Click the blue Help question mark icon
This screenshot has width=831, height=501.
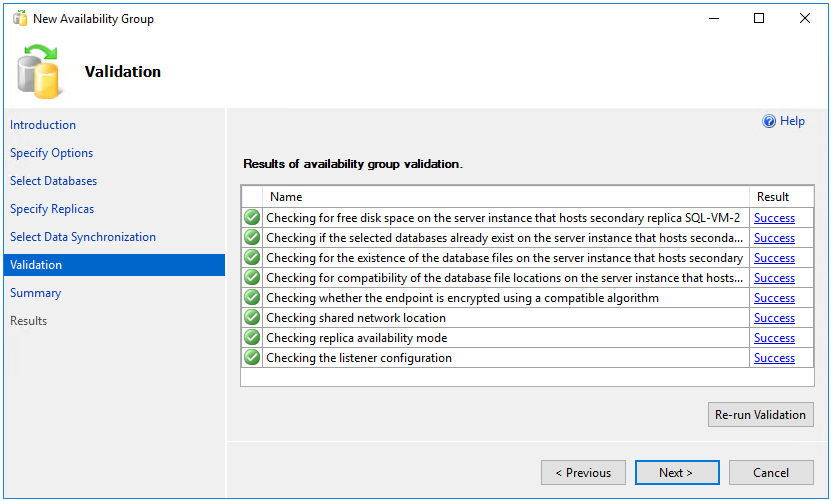[769, 121]
